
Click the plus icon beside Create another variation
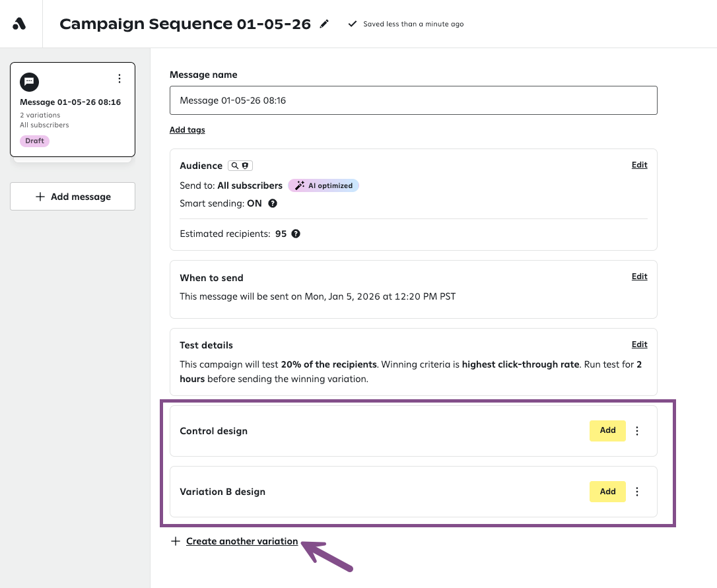176,541
